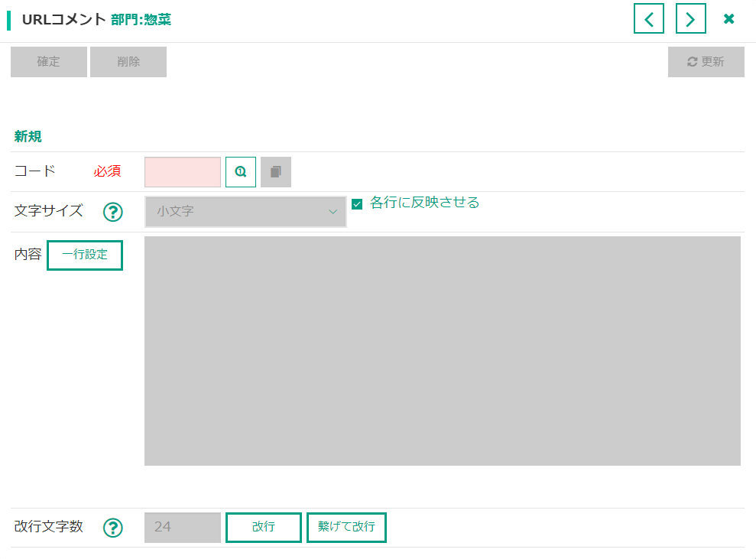
Task: Focus the pink required コード input field
Action: point(183,172)
